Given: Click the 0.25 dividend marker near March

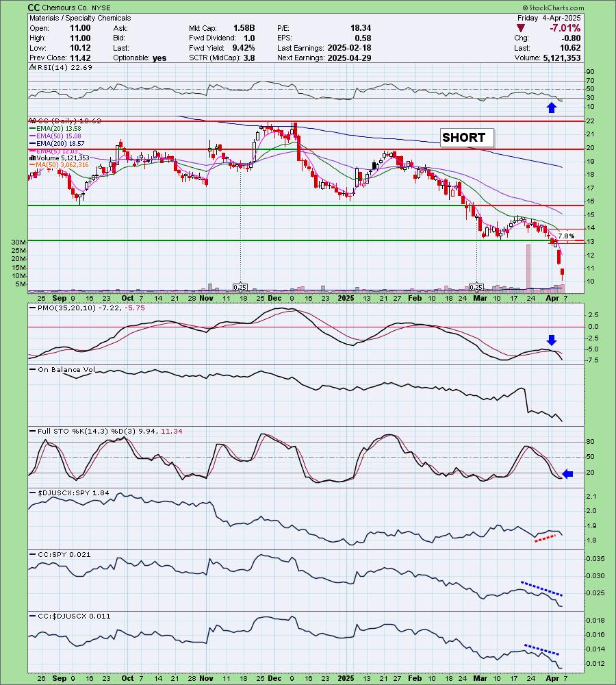Looking at the screenshot, I should click(x=476, y=287).
